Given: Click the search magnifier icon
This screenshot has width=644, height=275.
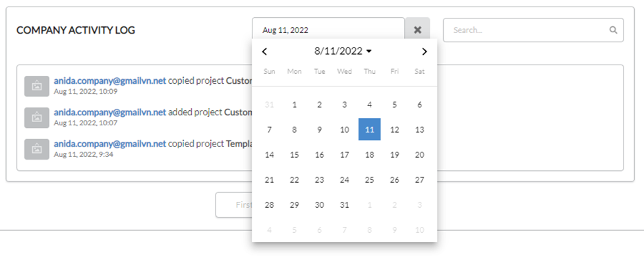Looking at the screenshot, I should click(x=613, y=30).
